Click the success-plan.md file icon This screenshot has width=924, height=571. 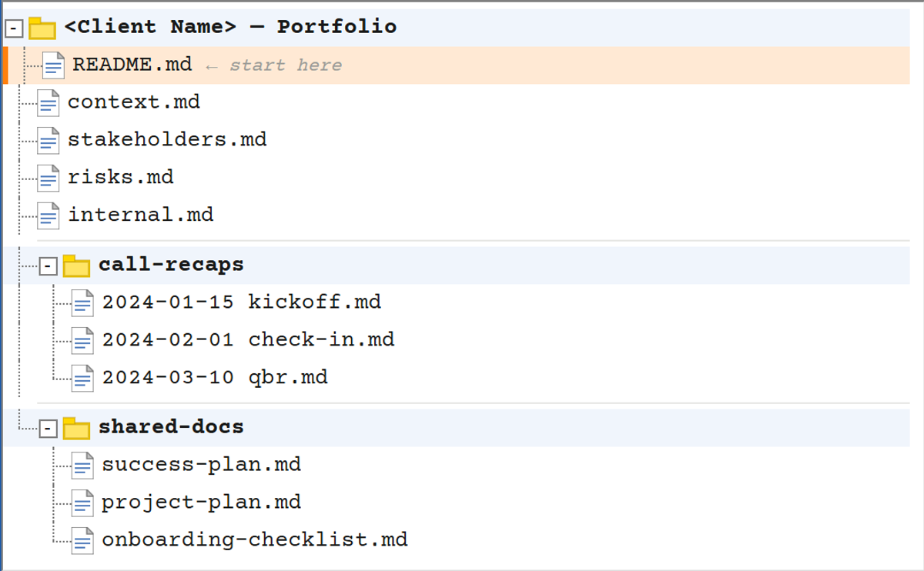pyautogui.click(x=82, y=466)
